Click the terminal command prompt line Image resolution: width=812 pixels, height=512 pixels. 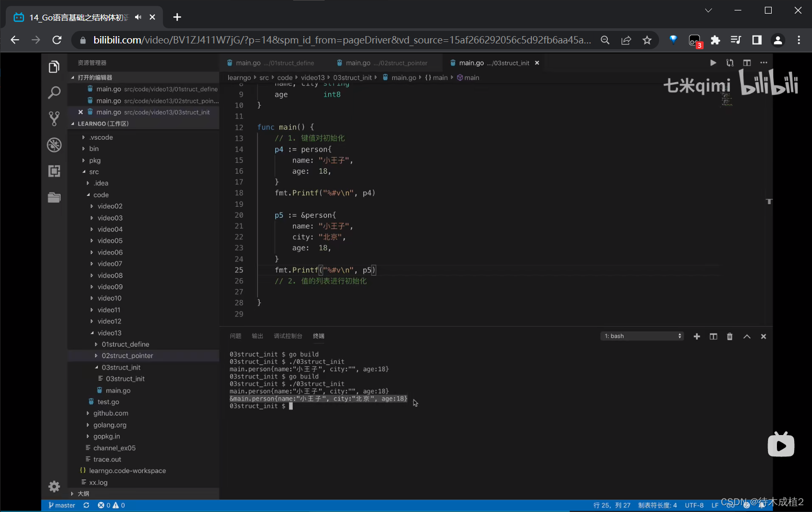click(x=261, y=406)
